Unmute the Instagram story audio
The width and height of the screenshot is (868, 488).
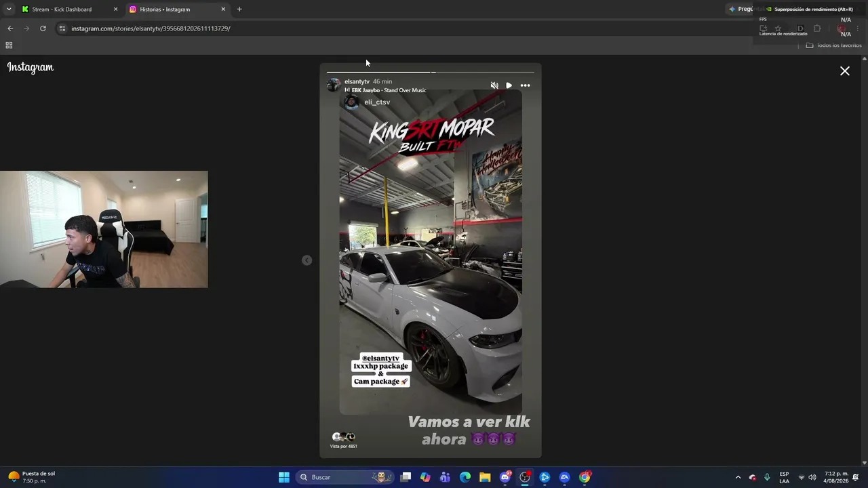click(494, 85)
